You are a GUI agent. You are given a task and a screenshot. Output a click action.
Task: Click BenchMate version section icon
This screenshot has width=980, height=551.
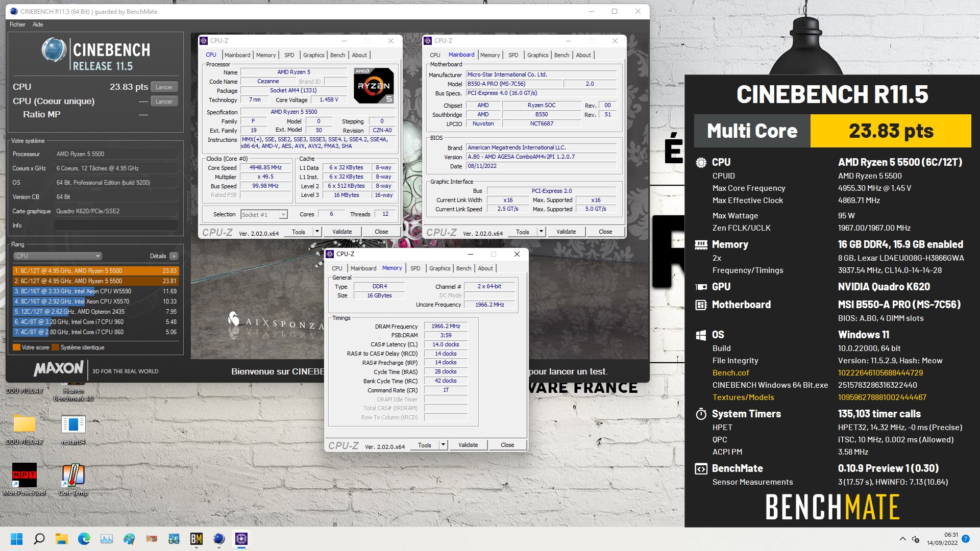[x=701, y=469]
